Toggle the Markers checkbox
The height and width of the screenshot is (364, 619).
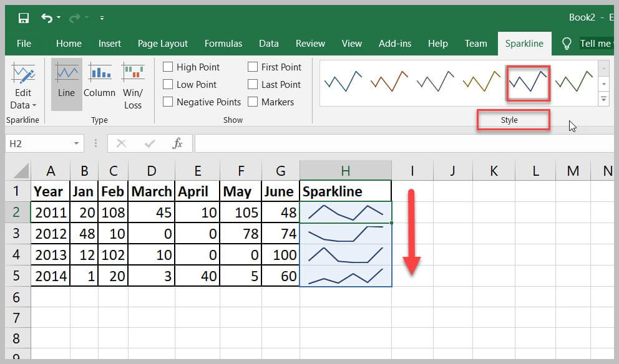253,102
